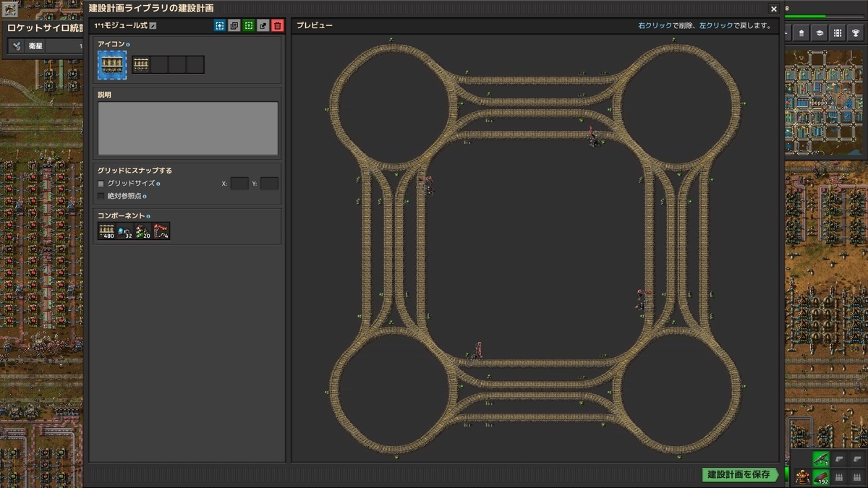The height and width of the screenshot is (488, 868).
Task: Click info icon next to コンポーネント
Action: [148, 216]
